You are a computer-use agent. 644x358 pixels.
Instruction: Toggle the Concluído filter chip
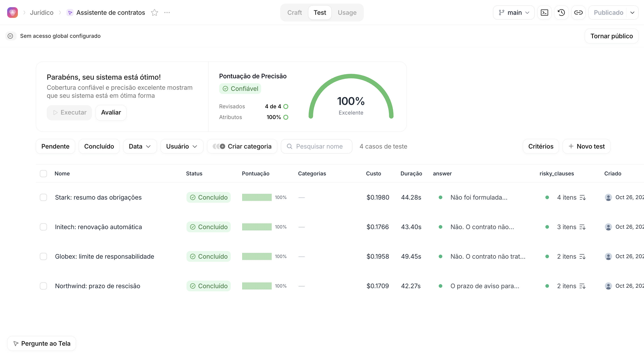point(99,146)
